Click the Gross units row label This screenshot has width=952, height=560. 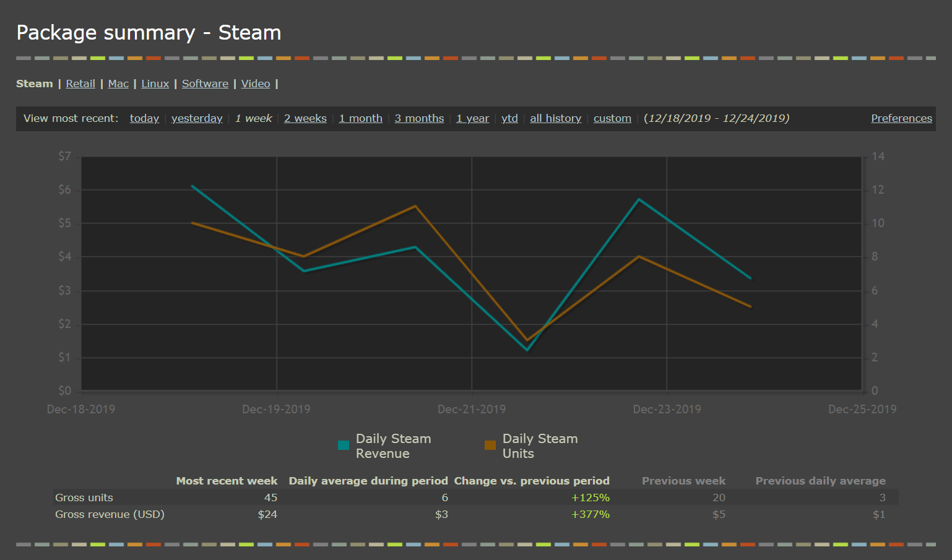[84, 498]
